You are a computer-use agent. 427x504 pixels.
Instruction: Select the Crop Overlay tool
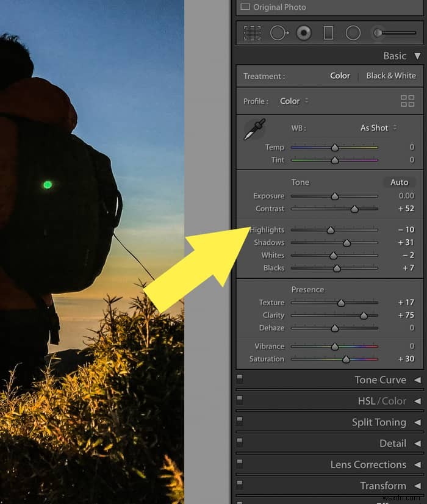pos(252,33)
